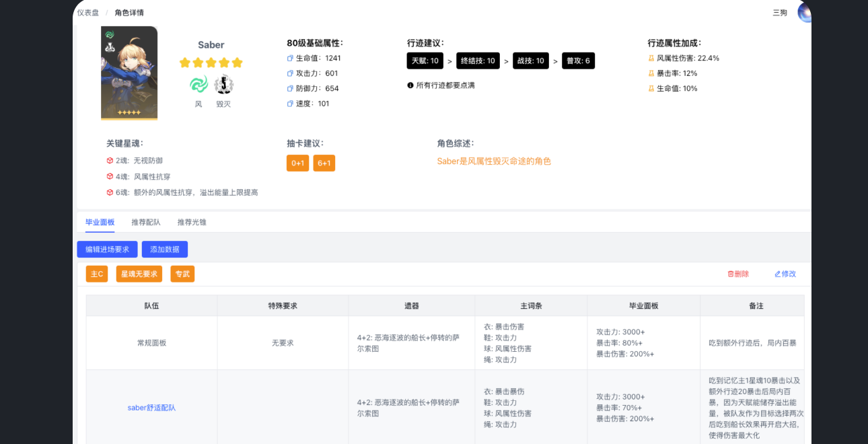
Task: Open the saber舒适配队 link
Action: click(x=151, y=408)
